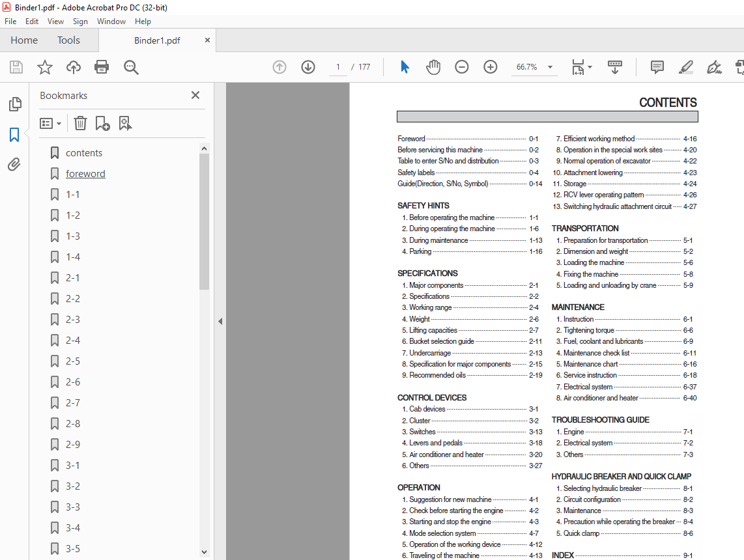
Task: Click the page number input field
Action: tap(338, 67)
